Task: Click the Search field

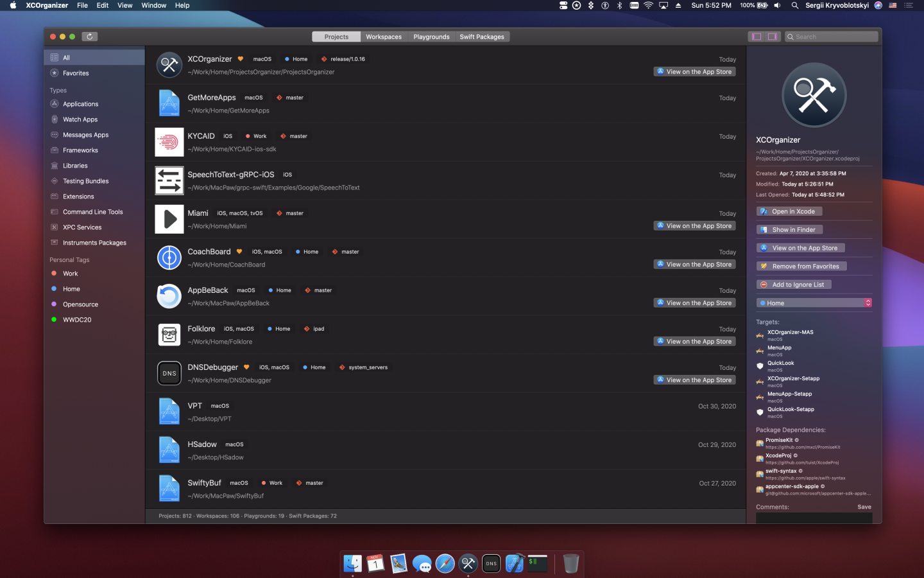Action: point(832,37)
